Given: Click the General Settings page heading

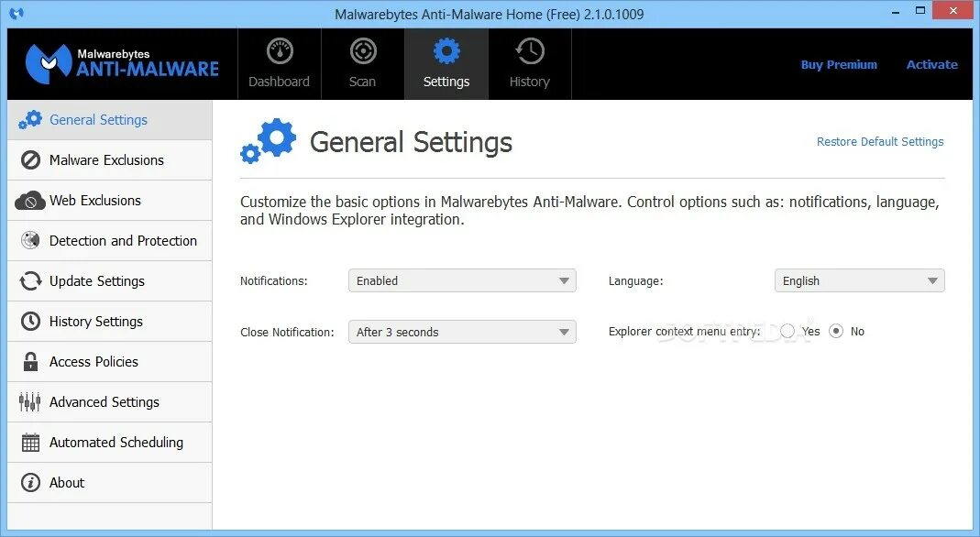Looking at the screenshot, I should (x=412, y=142).
